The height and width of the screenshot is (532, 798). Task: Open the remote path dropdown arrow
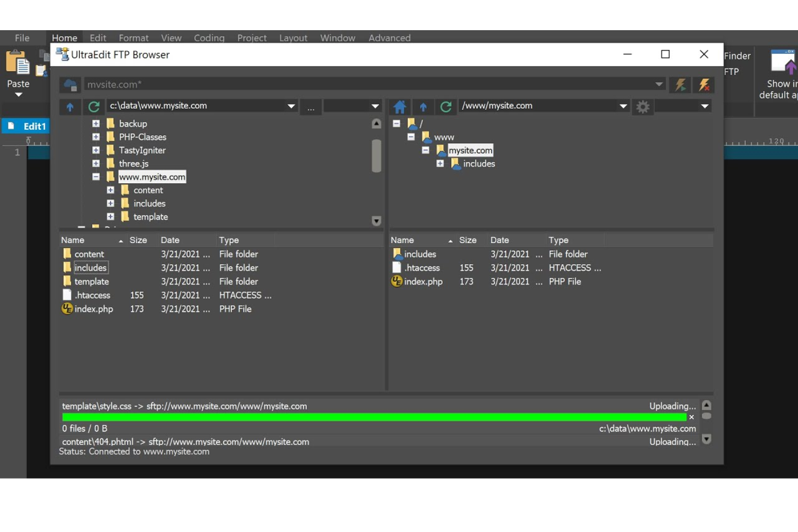pyautogui.click(x=623, y=106)
